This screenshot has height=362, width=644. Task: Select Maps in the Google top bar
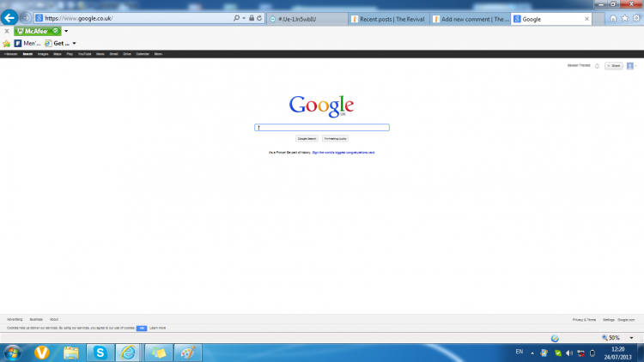[57, 54]
